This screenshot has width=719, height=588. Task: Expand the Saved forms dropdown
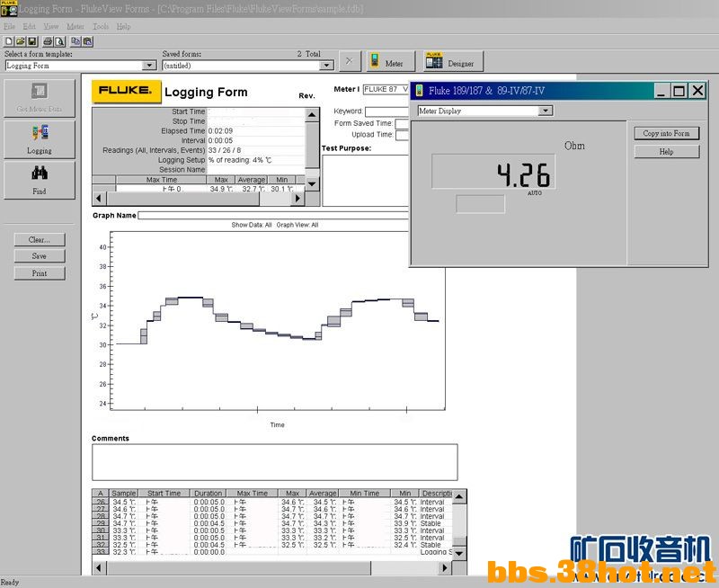coord(326,66)
